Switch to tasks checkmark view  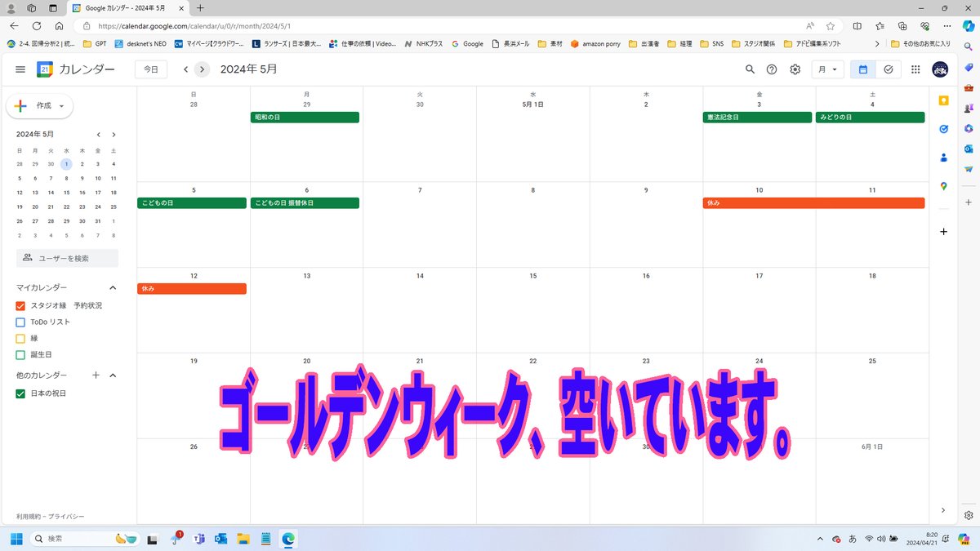pos(888,69)
